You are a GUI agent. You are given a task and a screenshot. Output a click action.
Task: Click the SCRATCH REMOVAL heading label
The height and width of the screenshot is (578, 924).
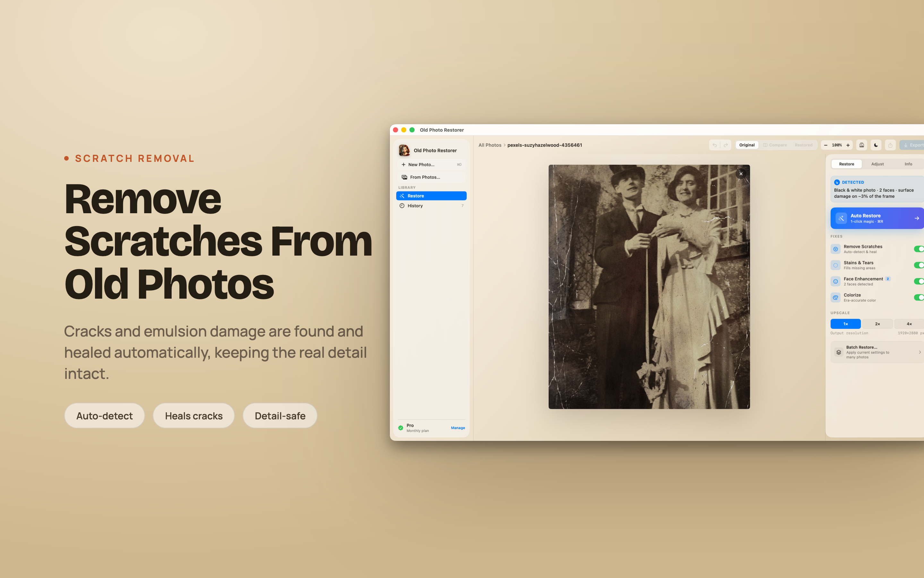click(134, 158)
